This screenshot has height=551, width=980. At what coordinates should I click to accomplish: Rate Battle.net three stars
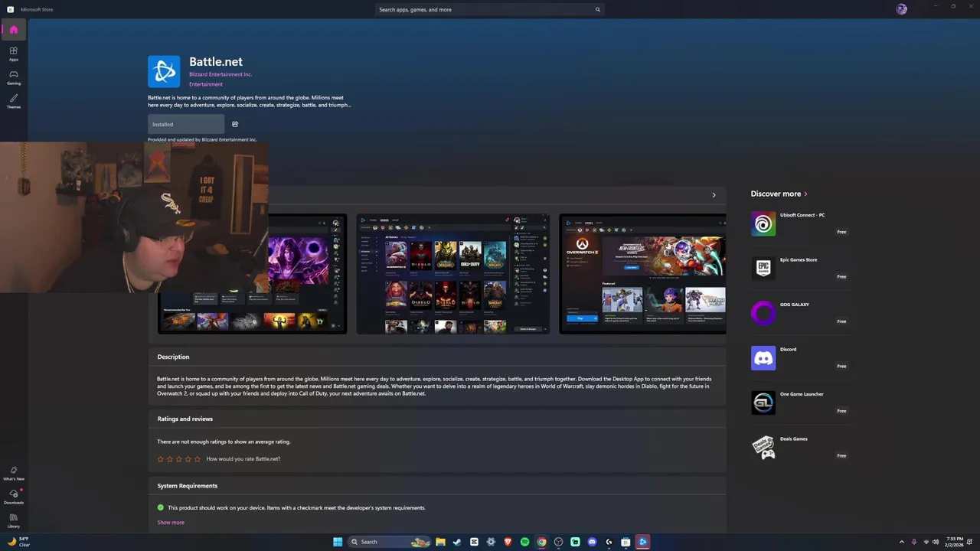[179, 459]
